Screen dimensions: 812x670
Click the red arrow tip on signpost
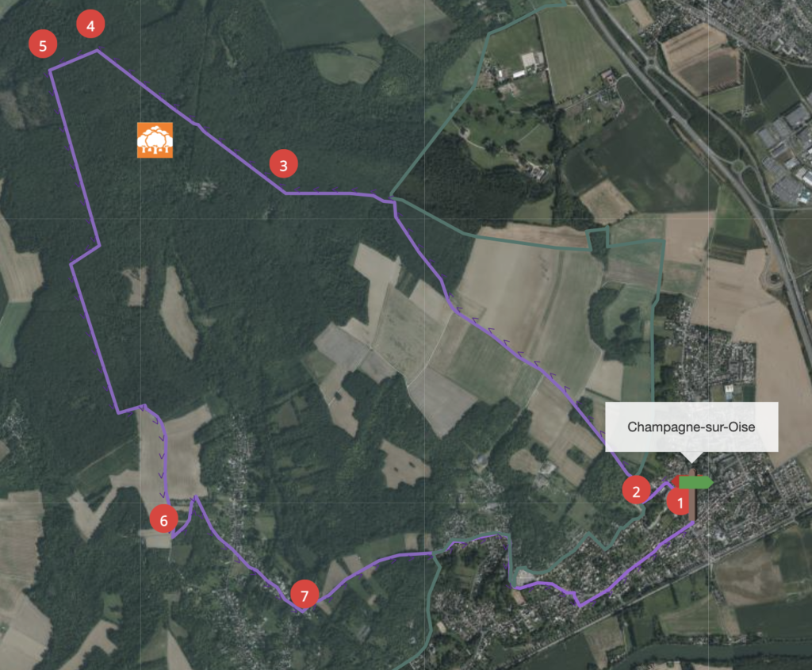(675, 483)
